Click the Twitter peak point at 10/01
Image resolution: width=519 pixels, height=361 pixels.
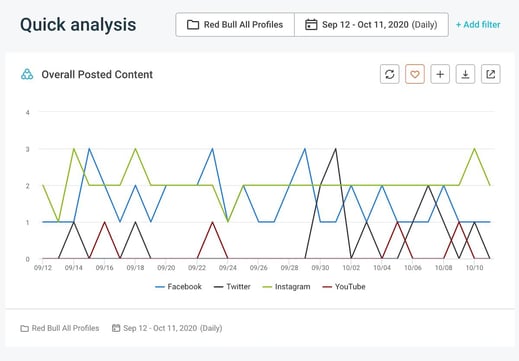pos(336,149)
